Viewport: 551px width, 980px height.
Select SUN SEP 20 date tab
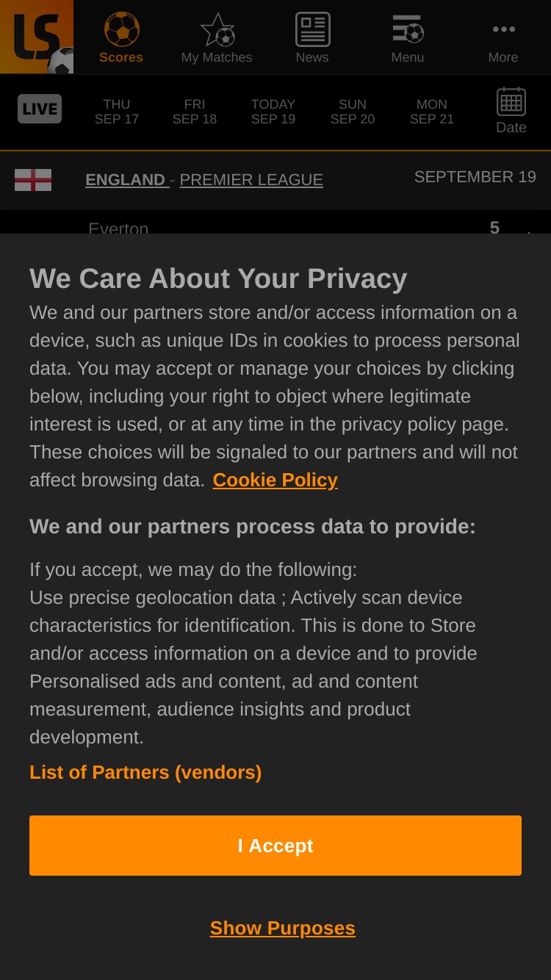[x=353, y=112]
